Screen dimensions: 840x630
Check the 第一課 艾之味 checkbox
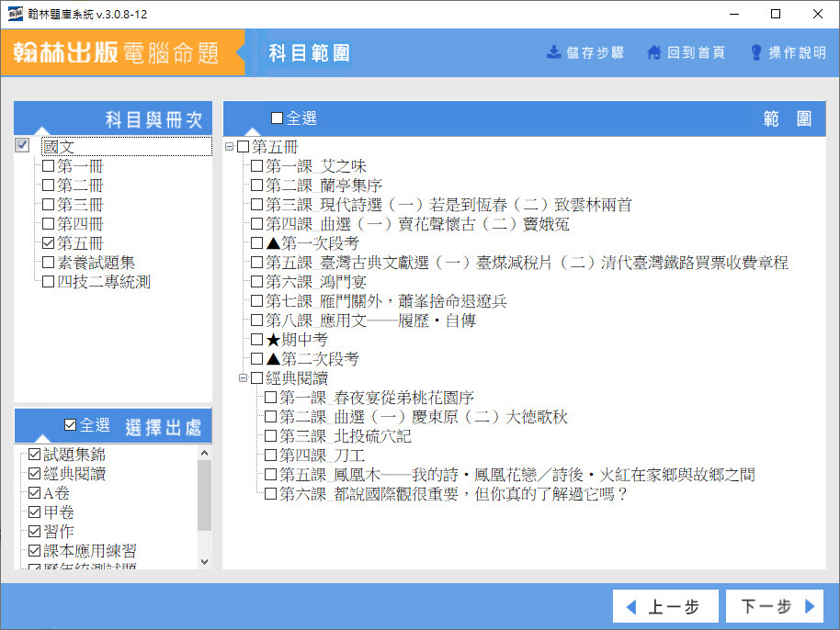tap(257, 166)
